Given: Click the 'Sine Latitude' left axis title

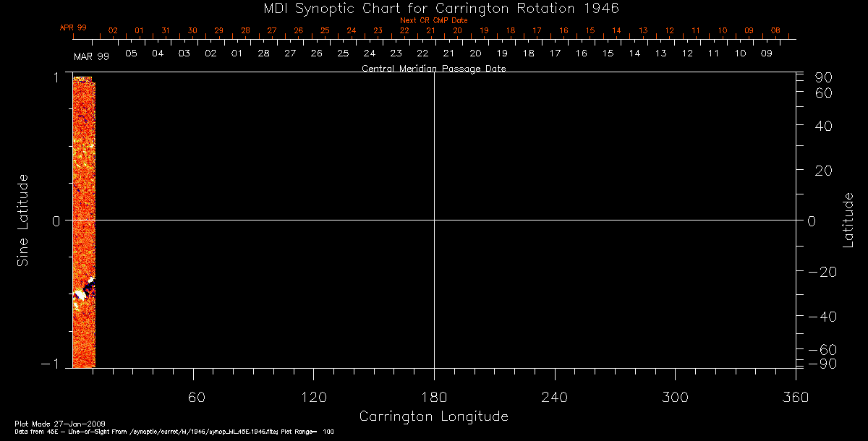Looking at the screenshot, I should coord(22,220).
